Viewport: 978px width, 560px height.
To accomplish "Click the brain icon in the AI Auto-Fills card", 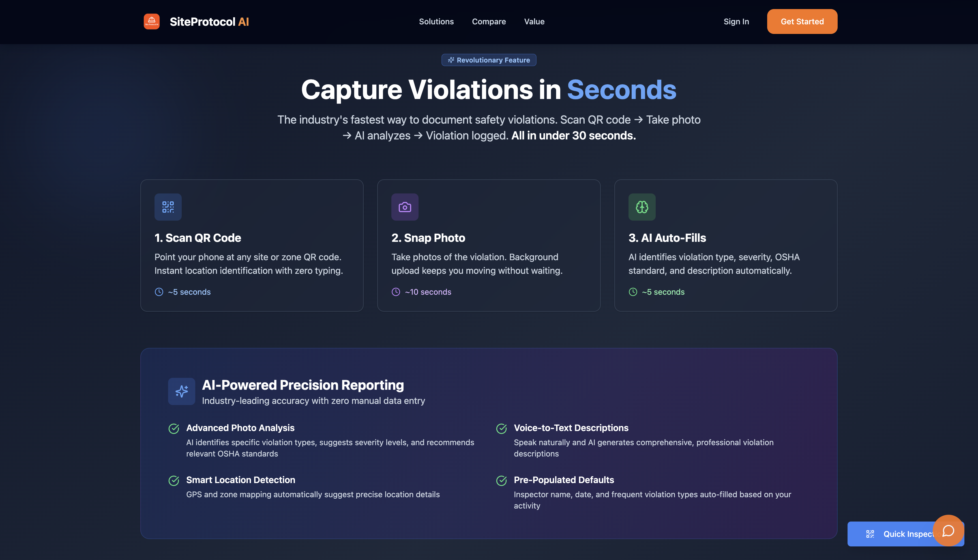I will [642, 207].
